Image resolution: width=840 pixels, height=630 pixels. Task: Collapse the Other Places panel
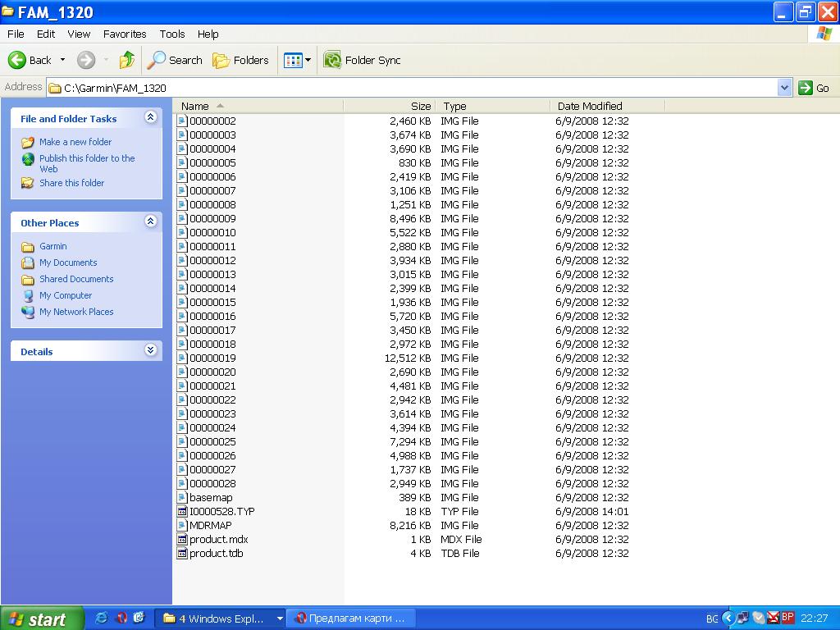tap(150, 222)
